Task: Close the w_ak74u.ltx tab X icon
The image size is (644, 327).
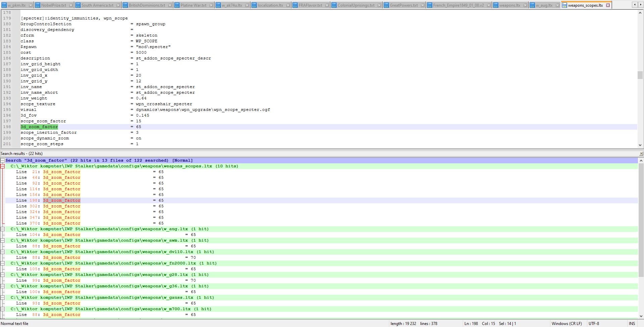Action: coord(247,5)
